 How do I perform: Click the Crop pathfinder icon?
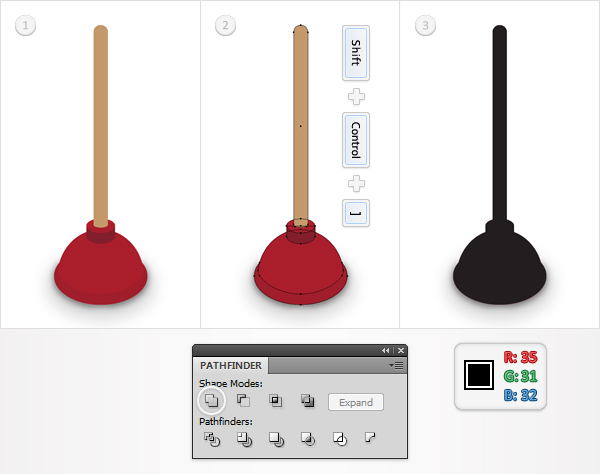[x=308, y=439]
